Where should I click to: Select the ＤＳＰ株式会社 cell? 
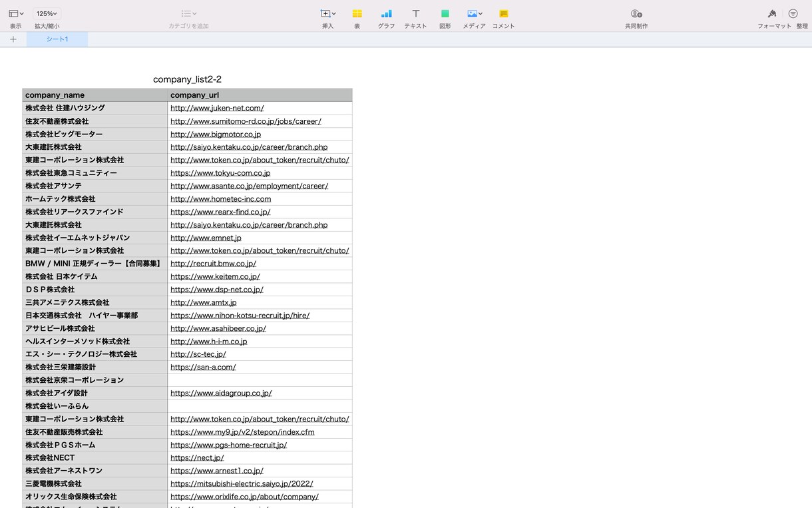click(x=95, y=290)
